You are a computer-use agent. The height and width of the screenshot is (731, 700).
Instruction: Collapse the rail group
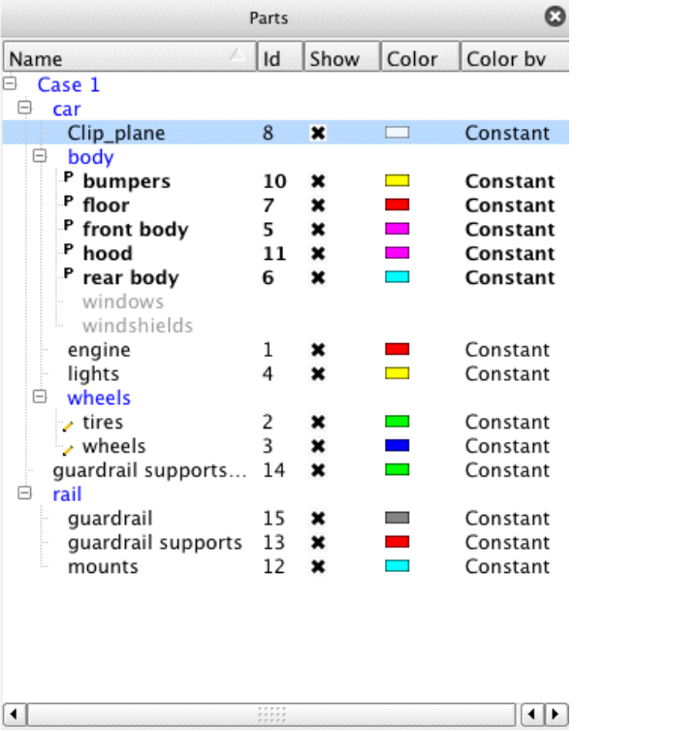coord(25,493)
